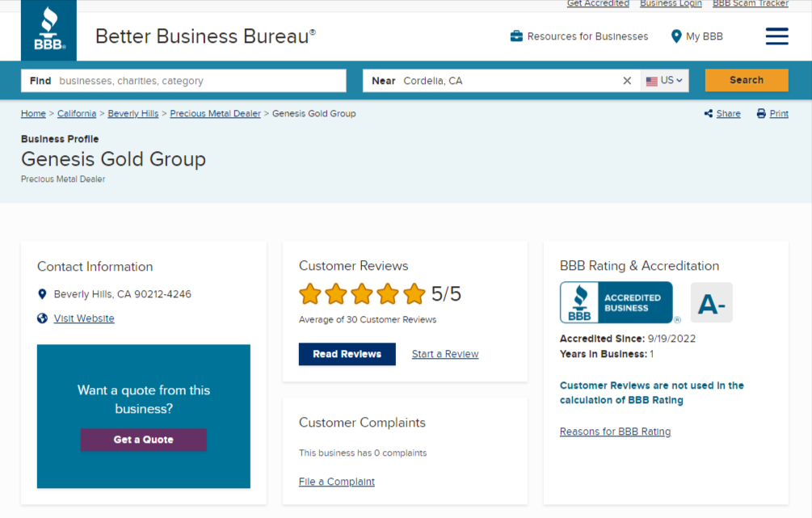Click the 'Years in Business: 1' text
812x518 pixels.
(x=607, y=354)
